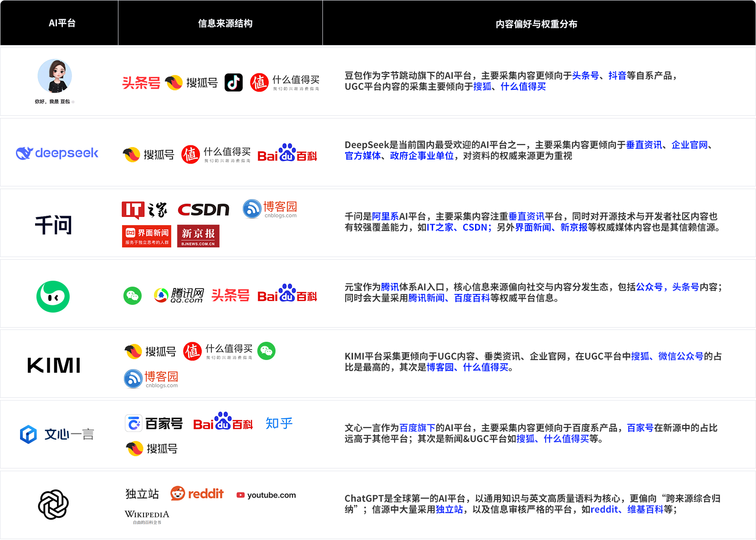The image size is (756, 540).
Task: Click the 百家号 logo
Action: coord(154,423)
